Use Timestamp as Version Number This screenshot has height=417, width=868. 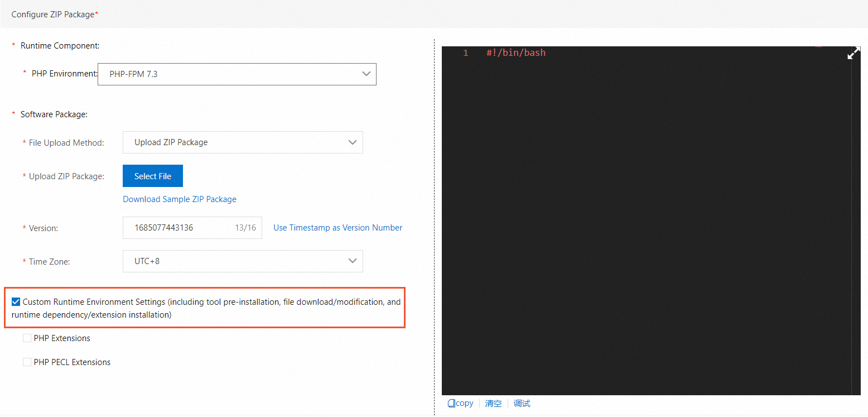[337, 227]
